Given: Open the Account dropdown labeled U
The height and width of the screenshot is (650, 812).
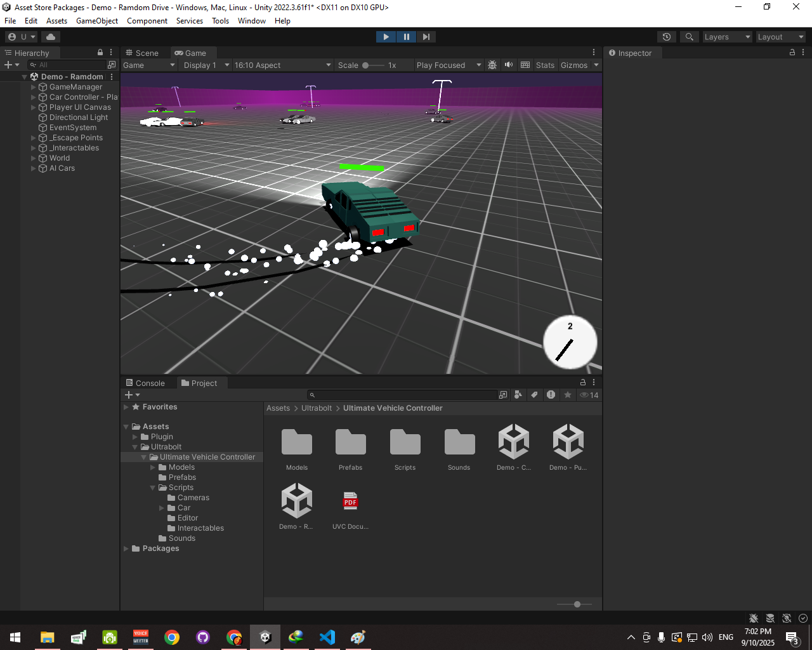Looking at the screenshot, I should click(21, 37).
